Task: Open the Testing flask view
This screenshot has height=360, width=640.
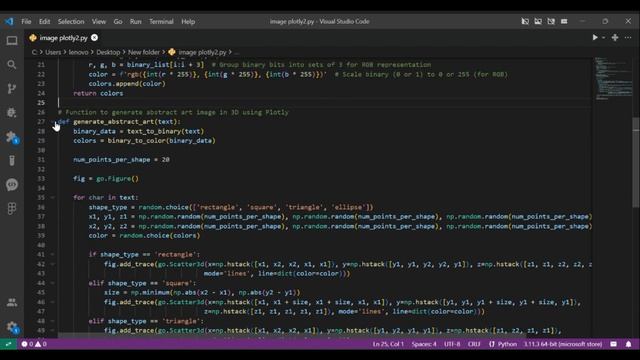Action: pyautogui.click(x=12, y=160)
